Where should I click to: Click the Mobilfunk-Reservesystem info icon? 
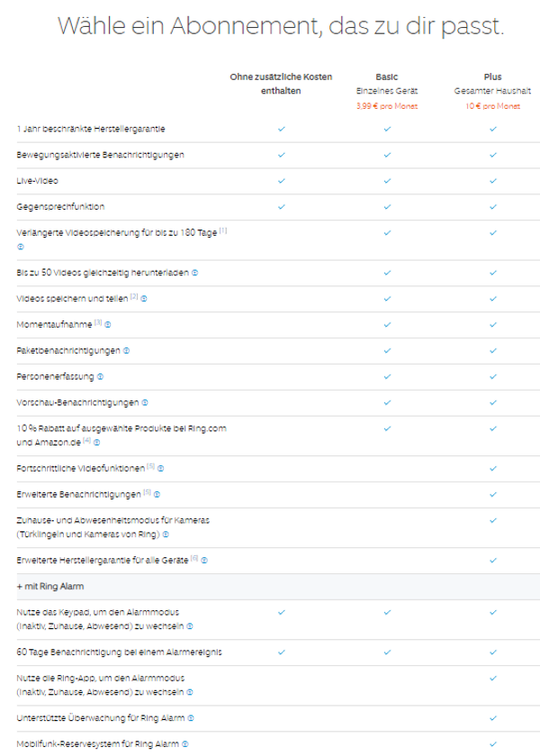(185, 744)
